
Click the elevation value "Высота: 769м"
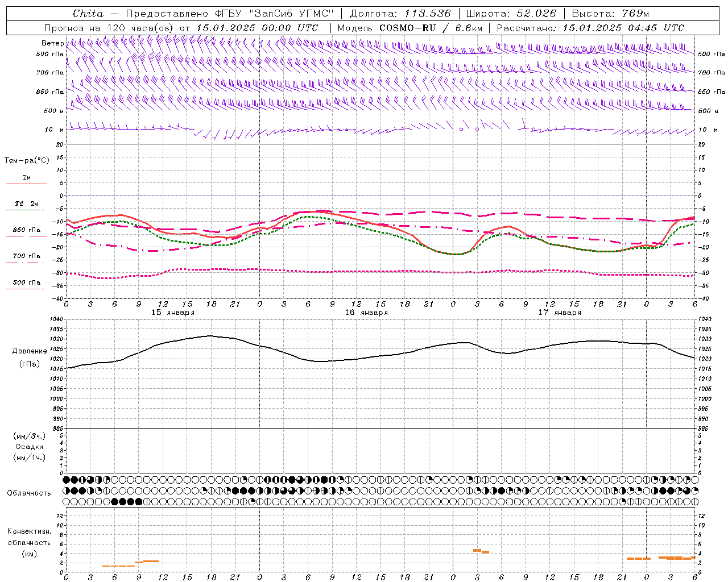tap(610, 14)
